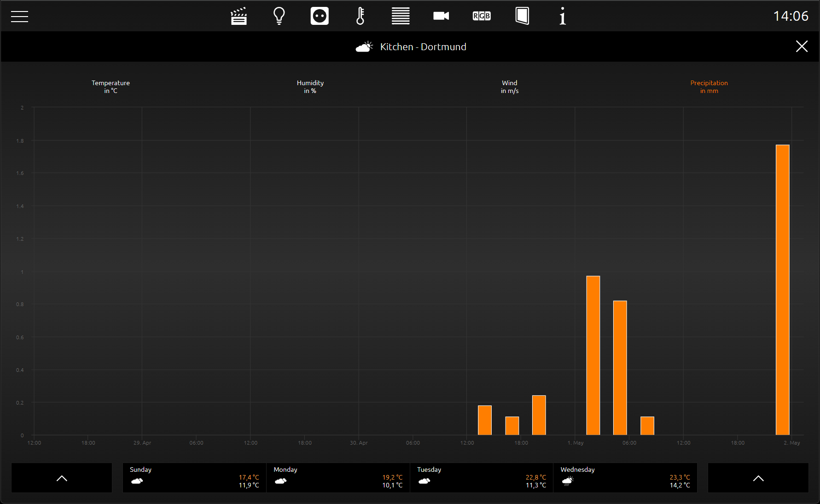Viewport: 820px width, 504px height.
Task: Show the Temperature in °C chart
Action: [x=110, y=87]
